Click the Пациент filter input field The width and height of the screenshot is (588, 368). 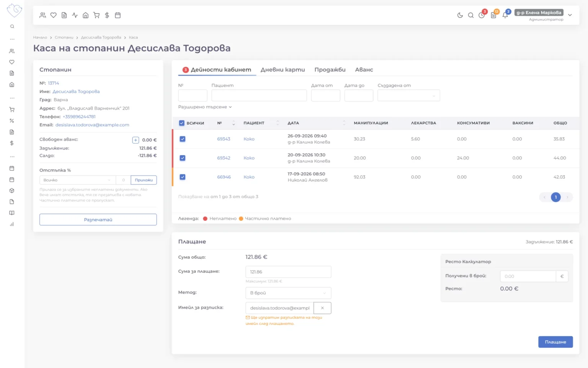pos(259,95)
